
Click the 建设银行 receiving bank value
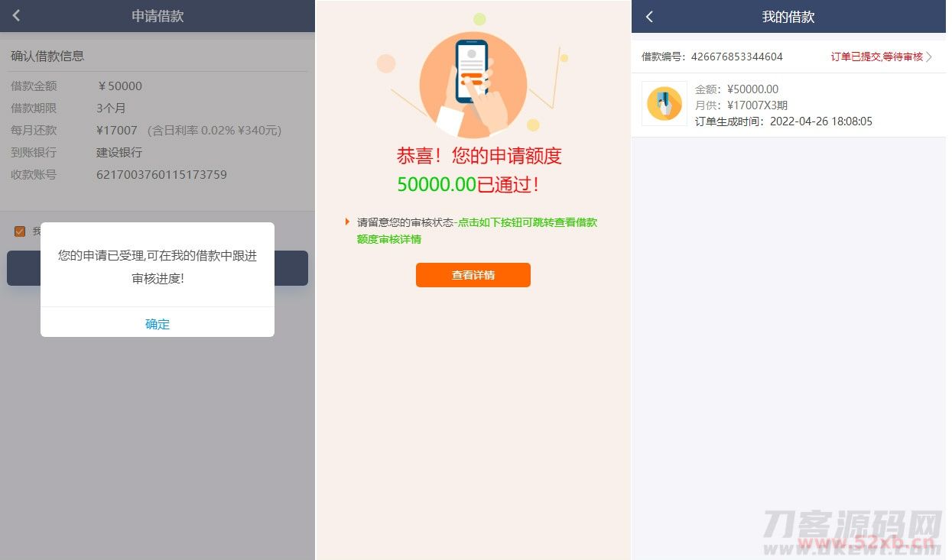point(119,152)
